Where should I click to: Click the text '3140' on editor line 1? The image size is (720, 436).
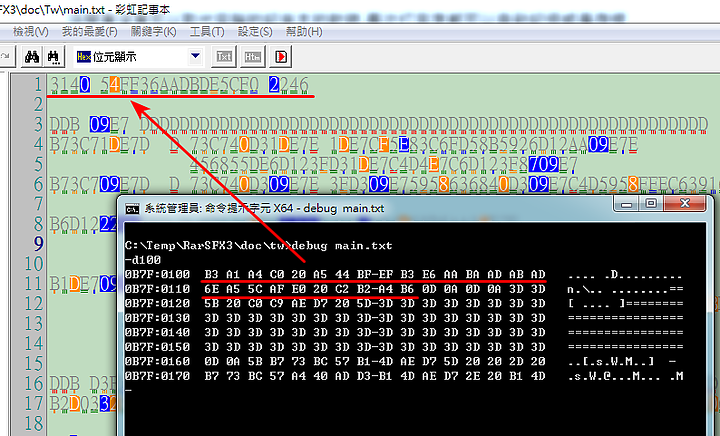coord(70,85)
